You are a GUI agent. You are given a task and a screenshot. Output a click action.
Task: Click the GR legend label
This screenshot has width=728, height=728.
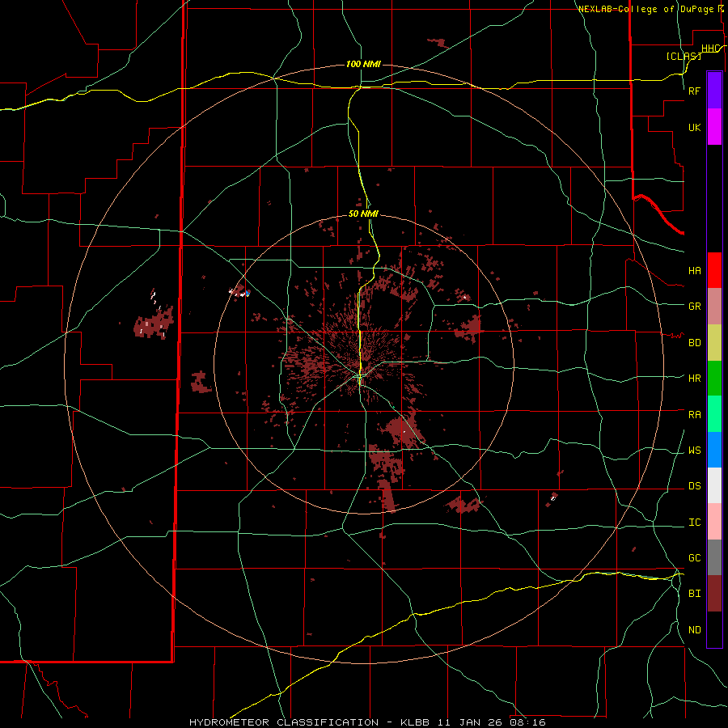694,306
